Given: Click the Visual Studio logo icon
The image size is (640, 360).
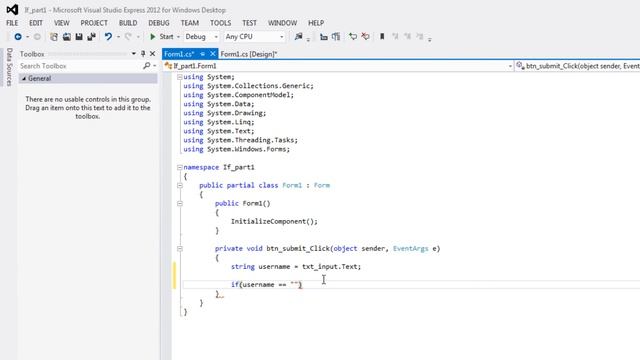Looking at the screenshot, I should (x=12, y=9).
